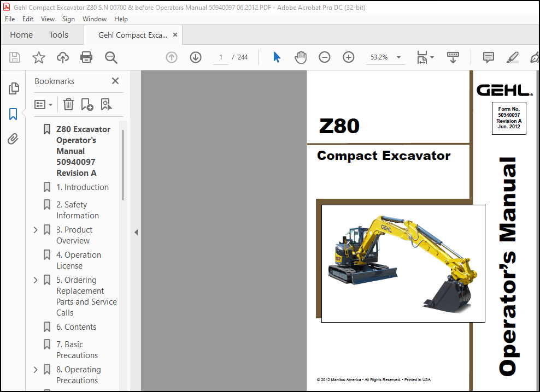This screenshot has height=392, width=540.
Task: Click the 53.2% zoom value field
Action: click(379, 57)
